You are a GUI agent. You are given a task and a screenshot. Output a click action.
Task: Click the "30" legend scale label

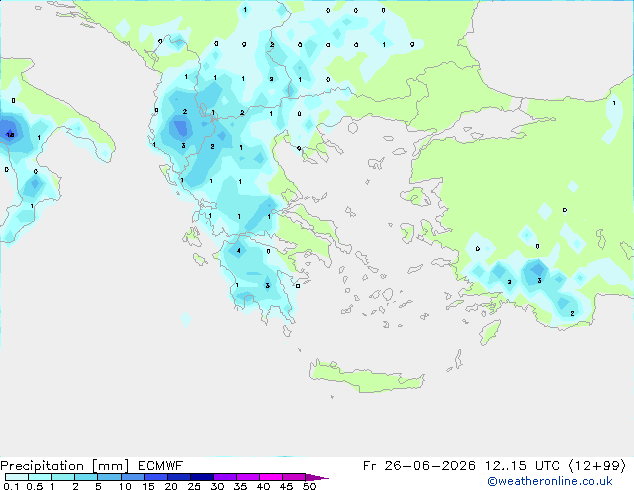coord(217,486)
